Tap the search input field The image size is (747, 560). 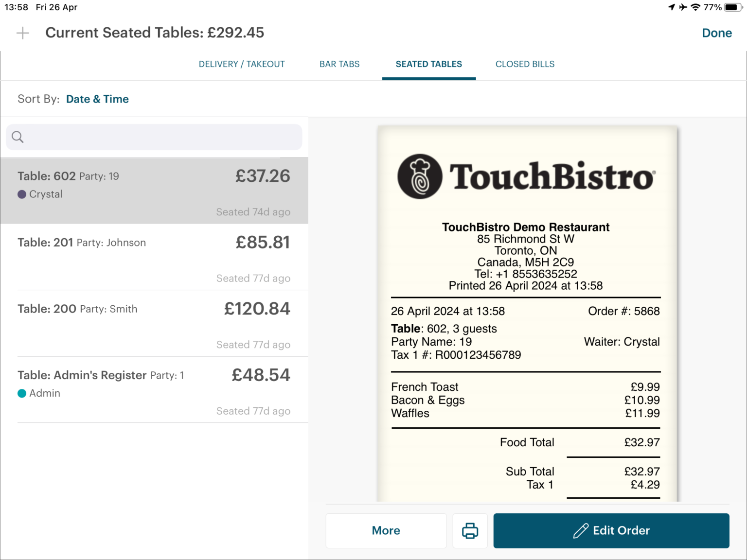click(x=154, y=137)
